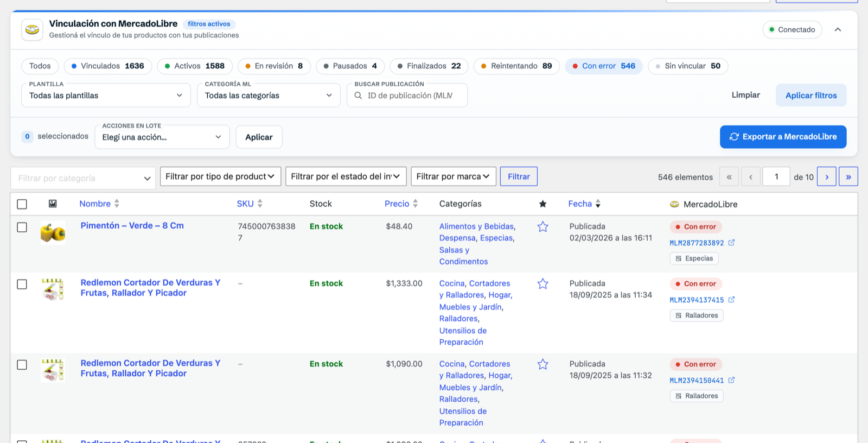Go to the last page of results
This screenshot has width=868, height=443.
[848, 176]
